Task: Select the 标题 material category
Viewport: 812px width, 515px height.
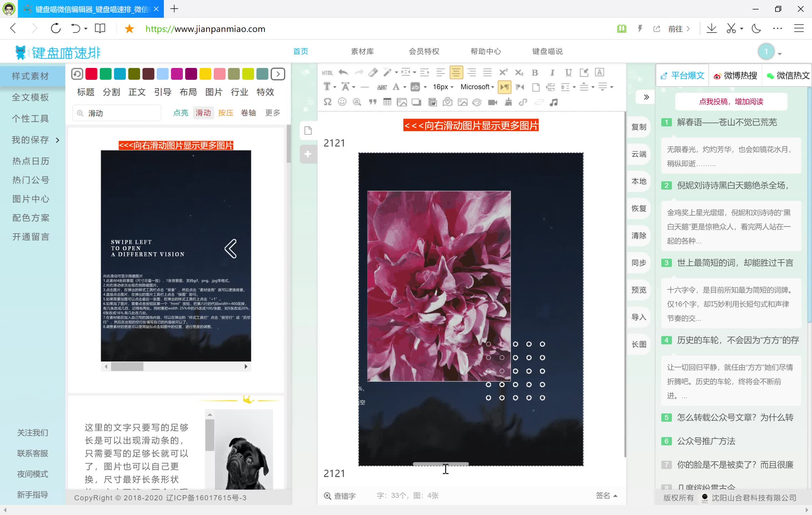Action: [86, 92]
